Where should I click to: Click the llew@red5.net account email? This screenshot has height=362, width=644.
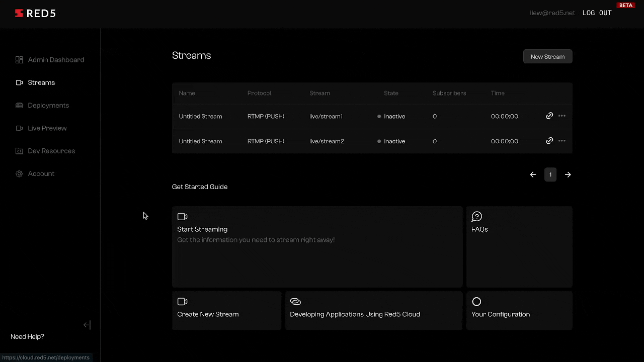(x=552, y=13)
